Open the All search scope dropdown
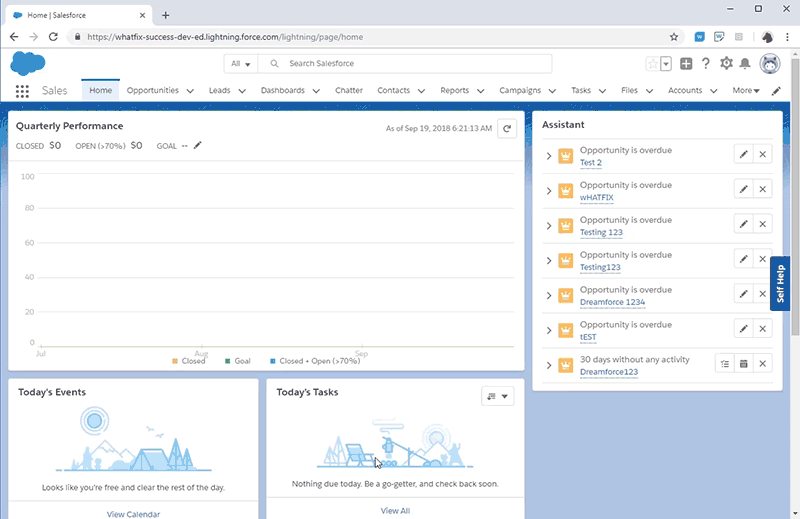 tap(241, 64)
